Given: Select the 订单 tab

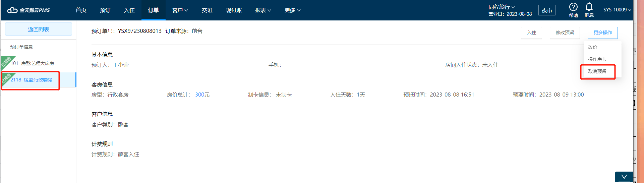Looking at the screenshot, I should pos(154,10).
